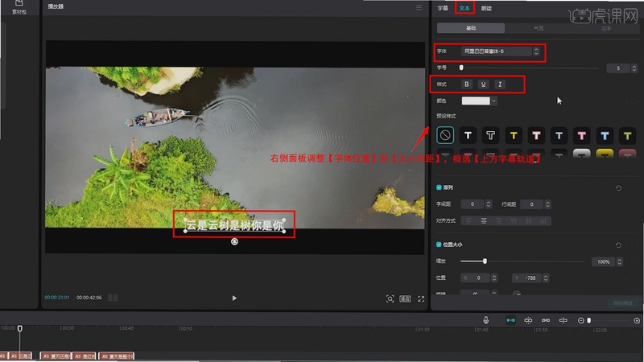Adjust 字号 value stepper arrows
Viewport: 644px width, 362px height.
coord(634,68)
